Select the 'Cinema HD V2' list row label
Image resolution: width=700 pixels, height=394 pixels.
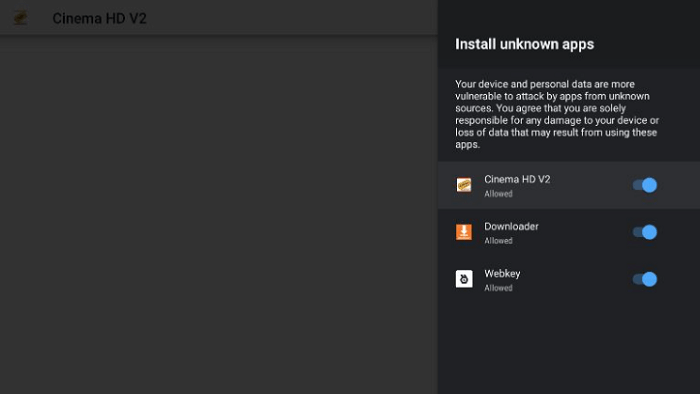tap(517, 179)
